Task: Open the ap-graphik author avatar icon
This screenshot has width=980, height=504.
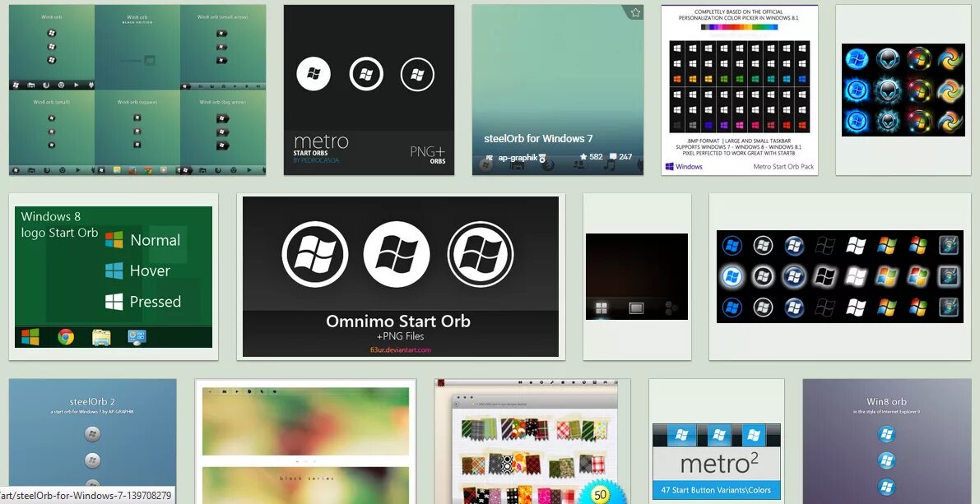Action: tap(490, 157)
